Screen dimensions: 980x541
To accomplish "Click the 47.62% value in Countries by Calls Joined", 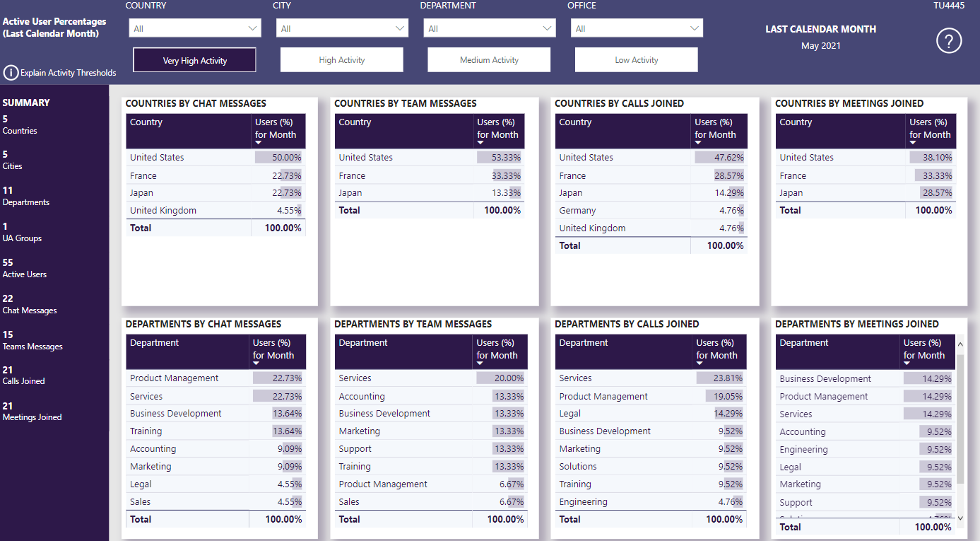I will (x=729, y=158).
